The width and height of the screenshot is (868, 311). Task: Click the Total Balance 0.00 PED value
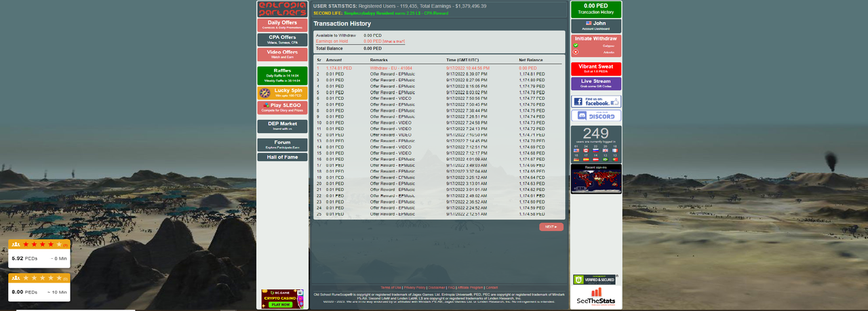372,49
